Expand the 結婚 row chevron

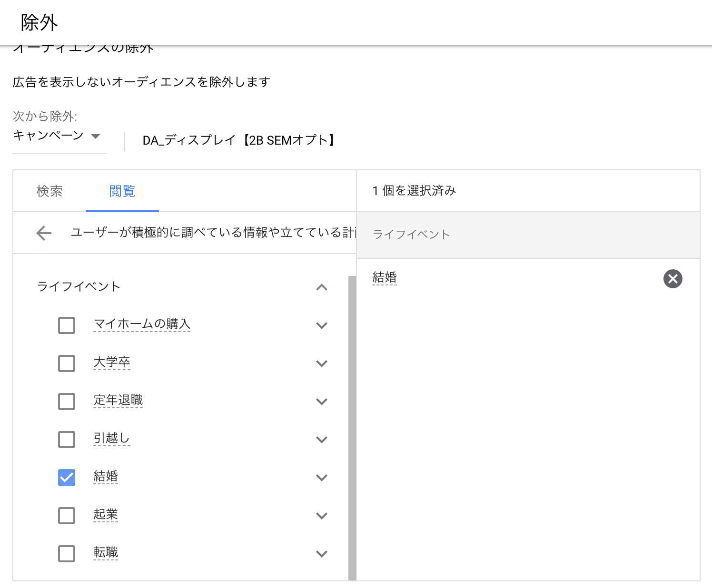tap(322, 478)
